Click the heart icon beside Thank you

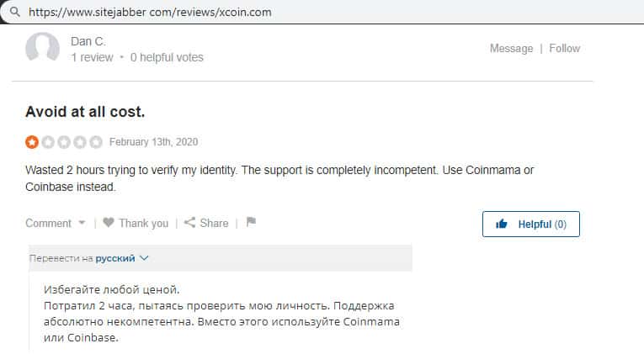point(109,223)
